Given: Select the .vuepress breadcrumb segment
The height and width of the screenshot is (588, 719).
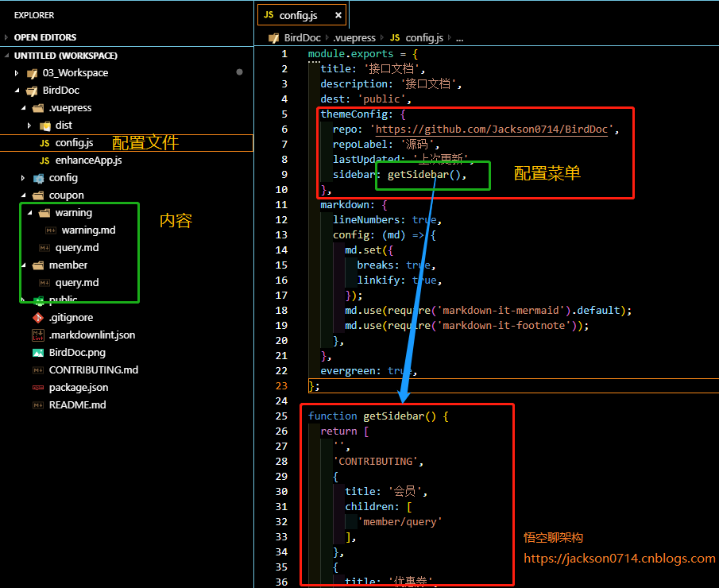Looking at the screenshot, I should (354, 38).
